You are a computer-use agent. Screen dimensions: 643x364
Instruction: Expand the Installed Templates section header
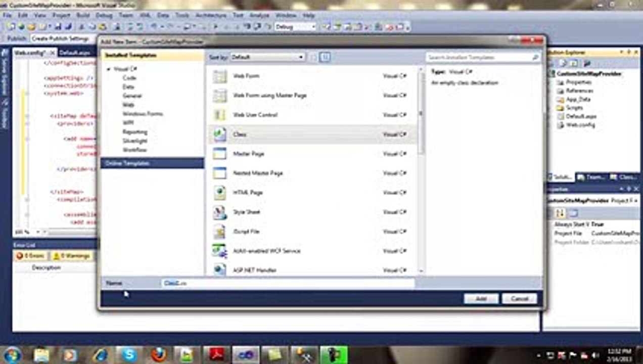[152, 55]
